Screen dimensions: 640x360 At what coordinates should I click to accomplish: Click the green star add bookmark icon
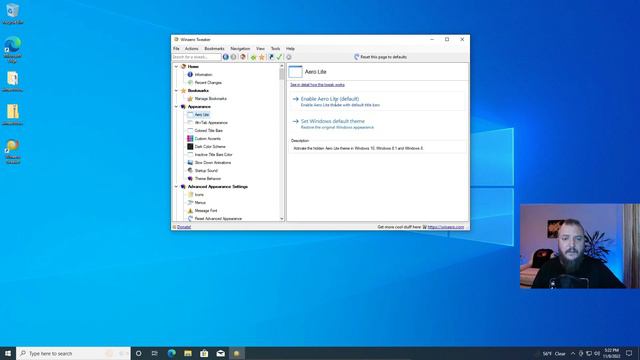click(253, 57)
